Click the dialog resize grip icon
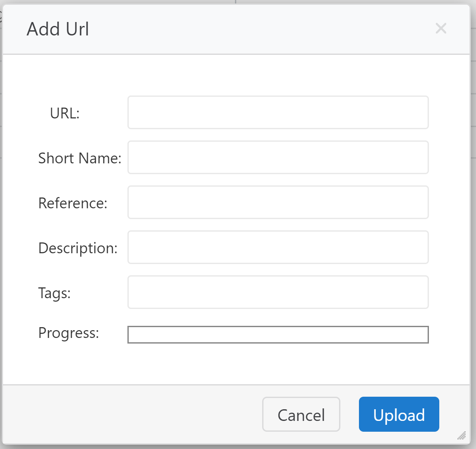Screen dimensions: 476x449 461,435
